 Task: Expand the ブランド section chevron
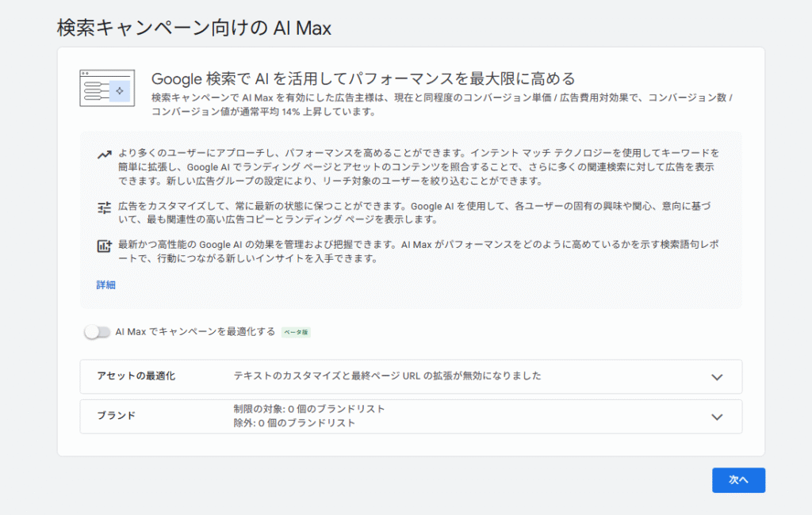pos(718,417)
